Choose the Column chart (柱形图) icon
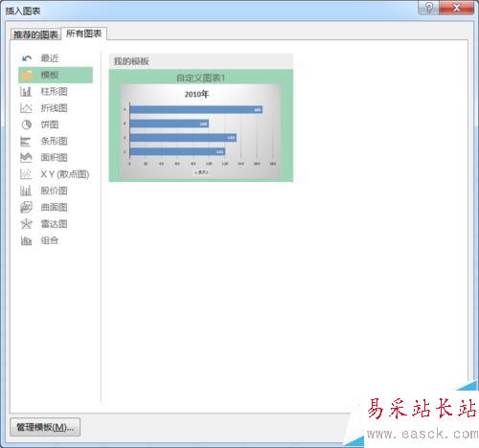Viewport: 479px width, 448px height. (x=26, y=92)
